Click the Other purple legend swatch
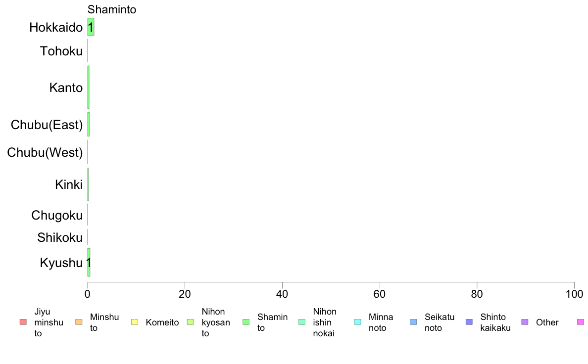The width and height of the screenshot is (588, 364). pos(525,322)
